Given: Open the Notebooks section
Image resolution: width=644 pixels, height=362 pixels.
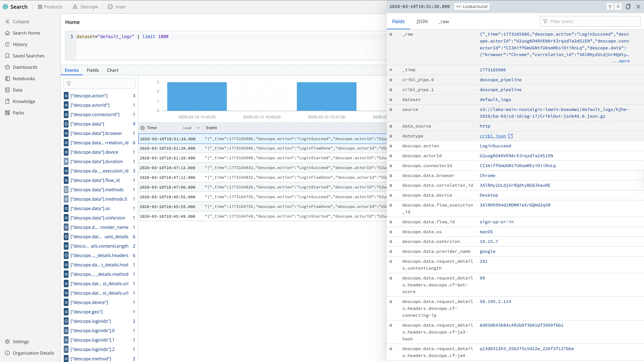Looking at the screenshot, I should 24,79.
